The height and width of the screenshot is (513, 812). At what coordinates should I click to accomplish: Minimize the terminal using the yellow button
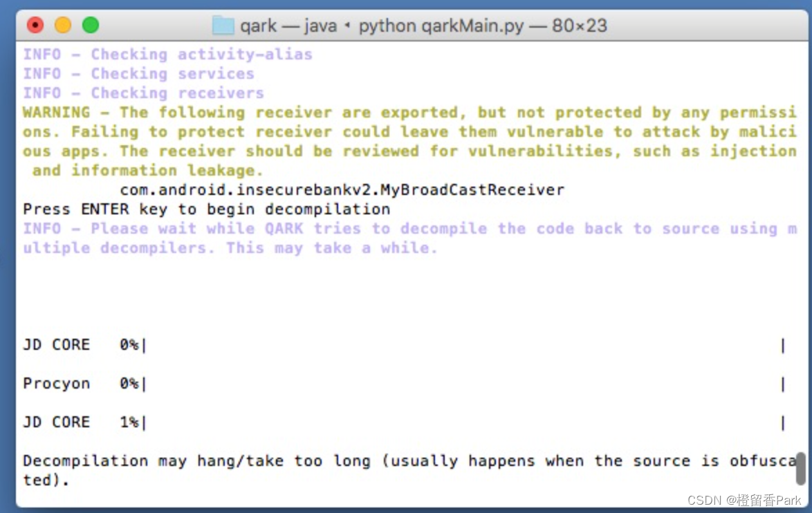63,26
